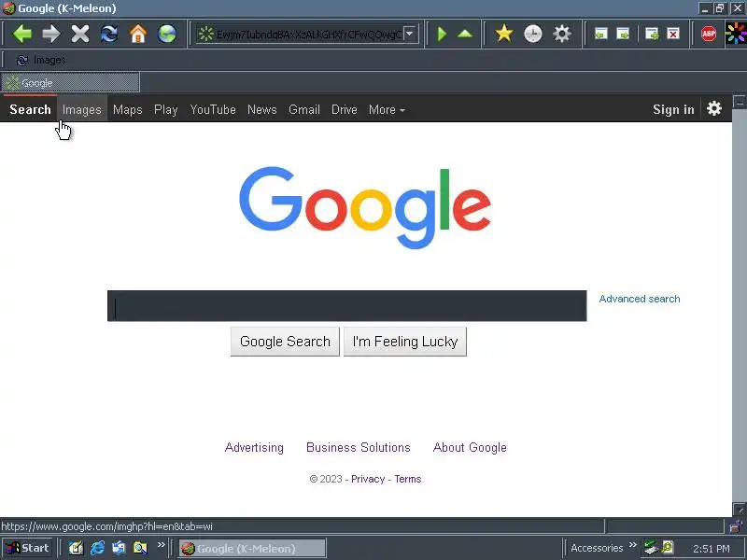Open the Advanced search link

(640, 299)
